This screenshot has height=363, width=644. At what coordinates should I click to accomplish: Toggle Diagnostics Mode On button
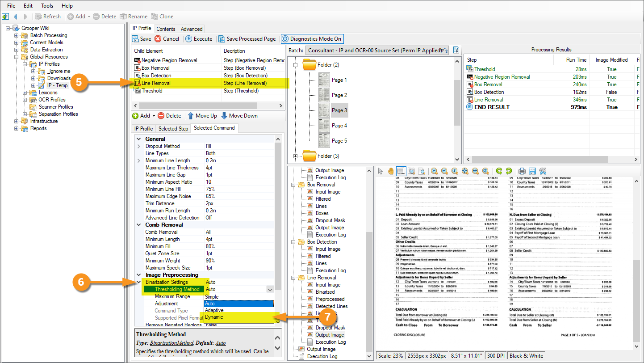click(312, 39)
